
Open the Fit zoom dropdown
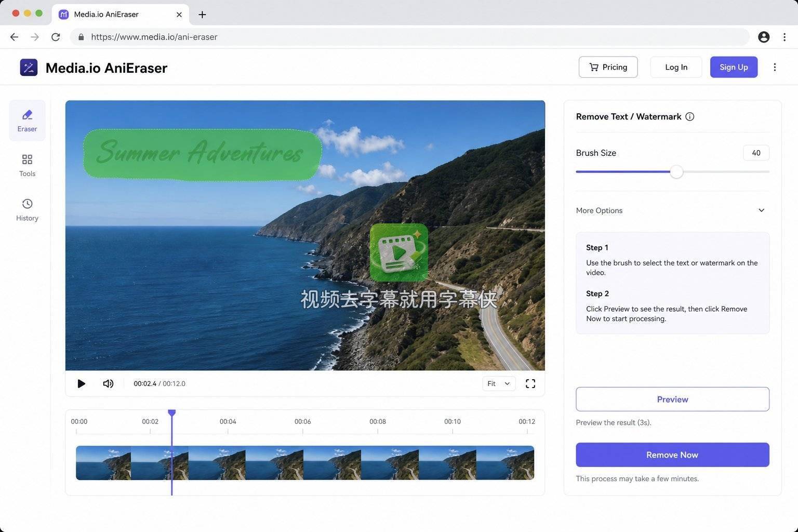(499, 383)
